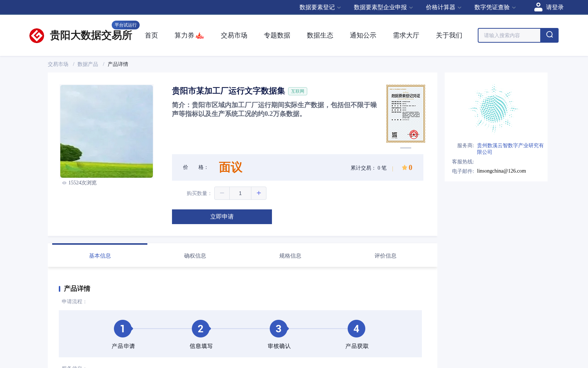Click the 15524次浏览 text
This screenshot has height=368, width=588.
82,183
